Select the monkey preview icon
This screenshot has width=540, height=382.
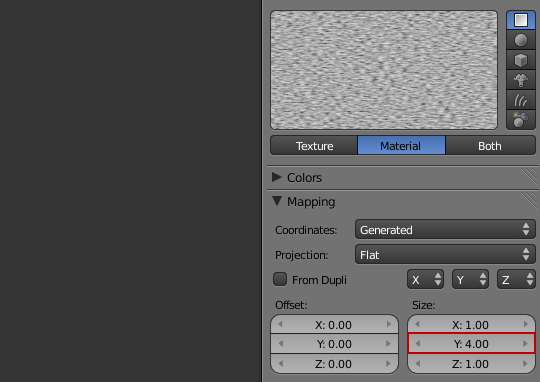point(521,80)
